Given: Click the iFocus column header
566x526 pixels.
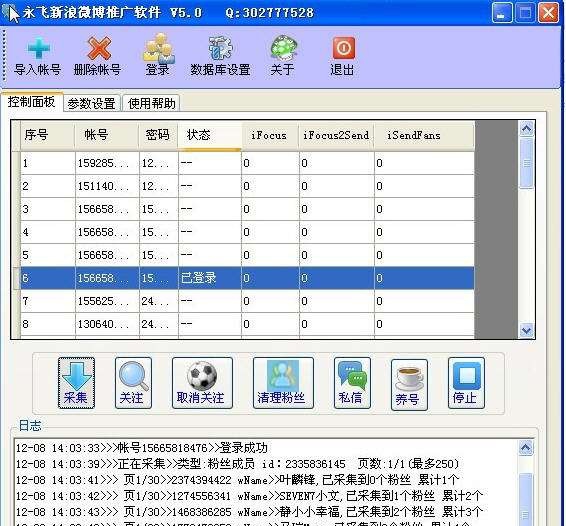Looking at the screenshot, I should (270, 135).
